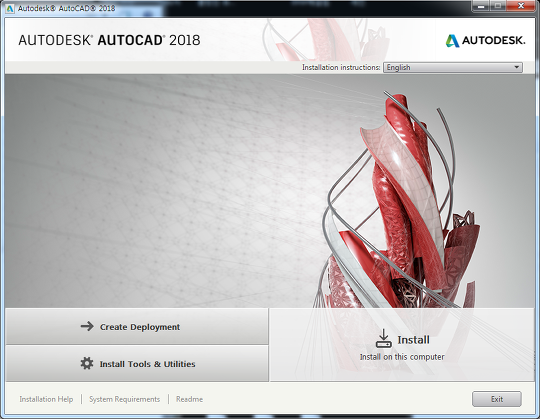Click the Autodesk logo in the header

click(x=485, y=41)
